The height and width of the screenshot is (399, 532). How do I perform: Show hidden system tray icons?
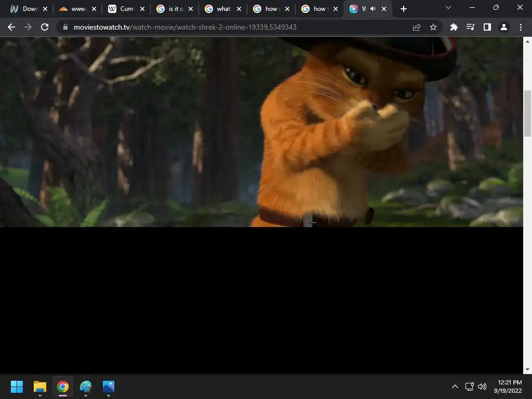coord(455,387)
